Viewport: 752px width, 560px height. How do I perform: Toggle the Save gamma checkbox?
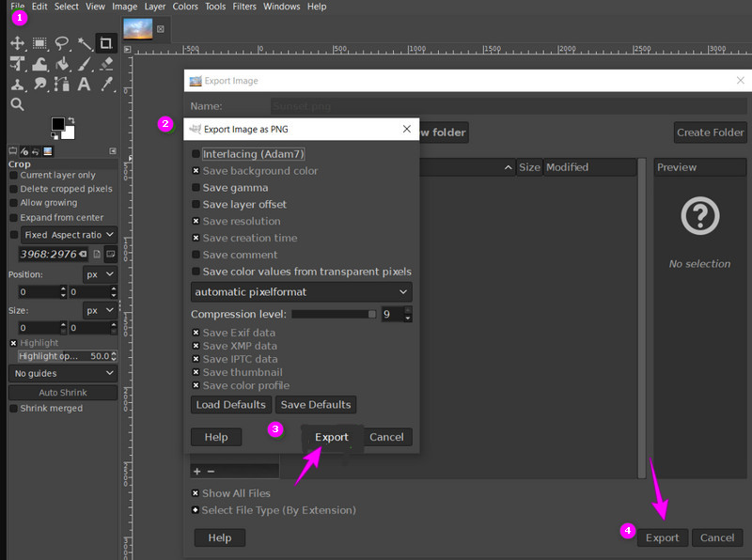coord(196,188)
